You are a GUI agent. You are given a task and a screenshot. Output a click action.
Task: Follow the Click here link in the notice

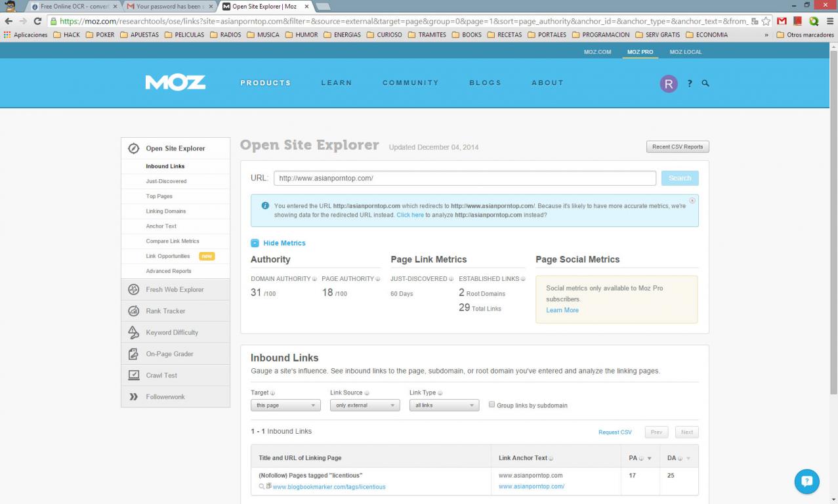click(410, 215)
